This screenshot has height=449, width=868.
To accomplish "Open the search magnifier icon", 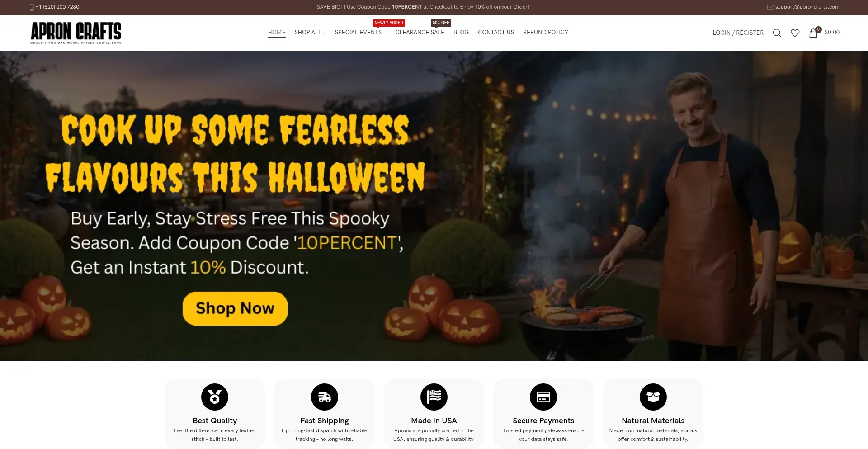I will point(777,33).
